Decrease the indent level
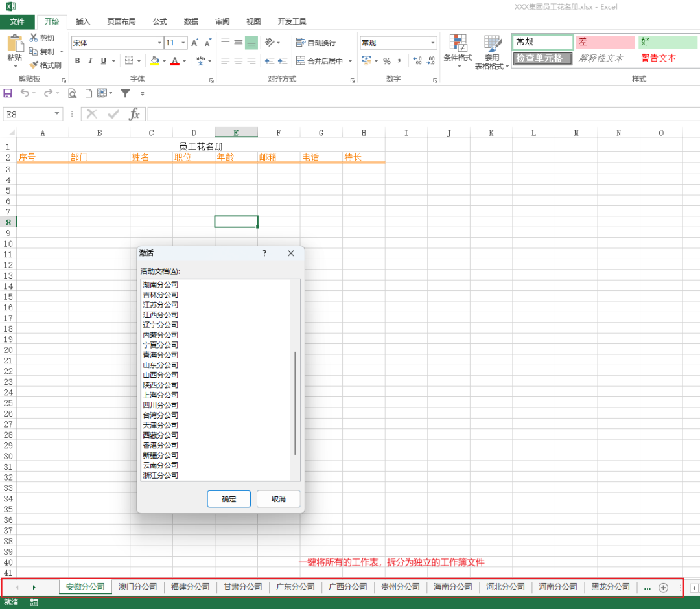 click(270, 61)
